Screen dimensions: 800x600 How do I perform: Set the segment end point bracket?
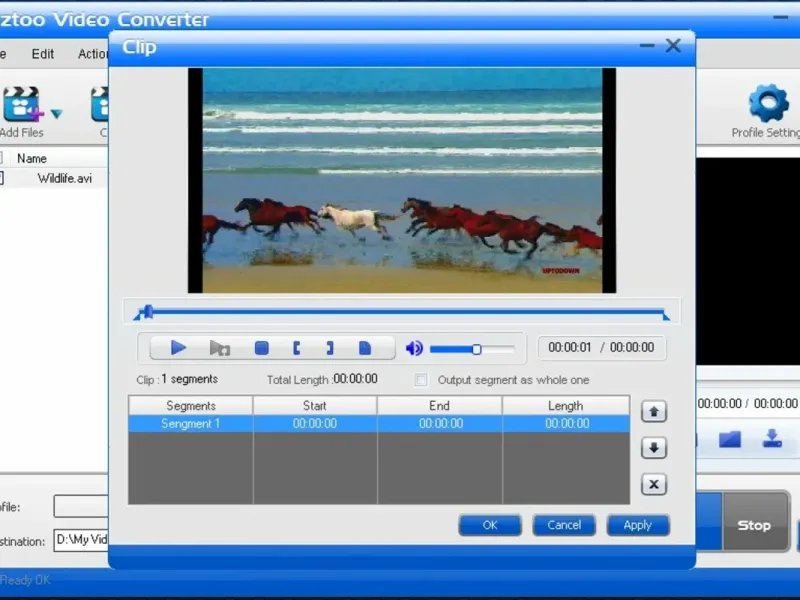tap(330, 348)
